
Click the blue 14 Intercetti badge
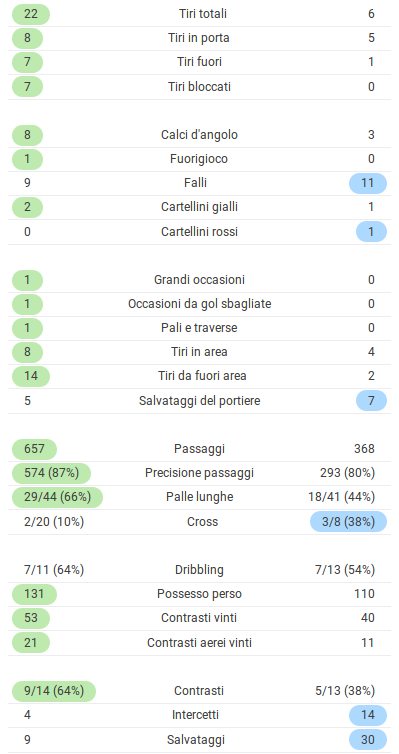368,716
